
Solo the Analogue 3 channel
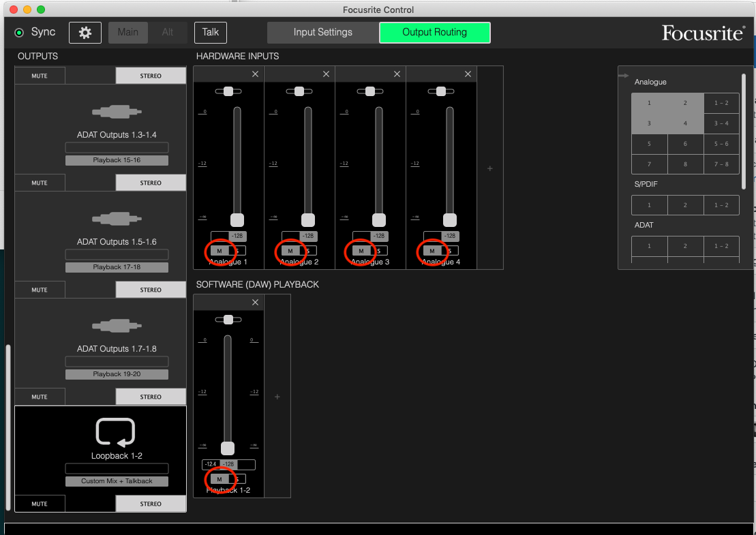pos(379,251)
